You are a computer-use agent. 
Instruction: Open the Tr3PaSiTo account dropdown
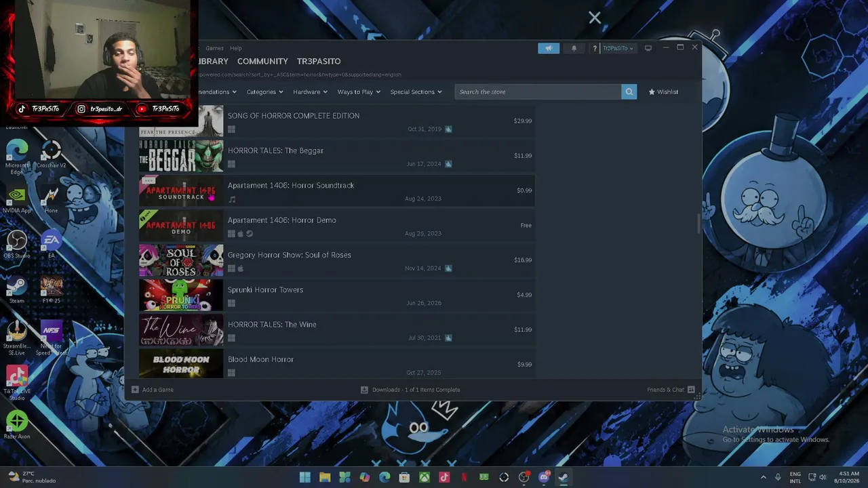coord(618,48)
